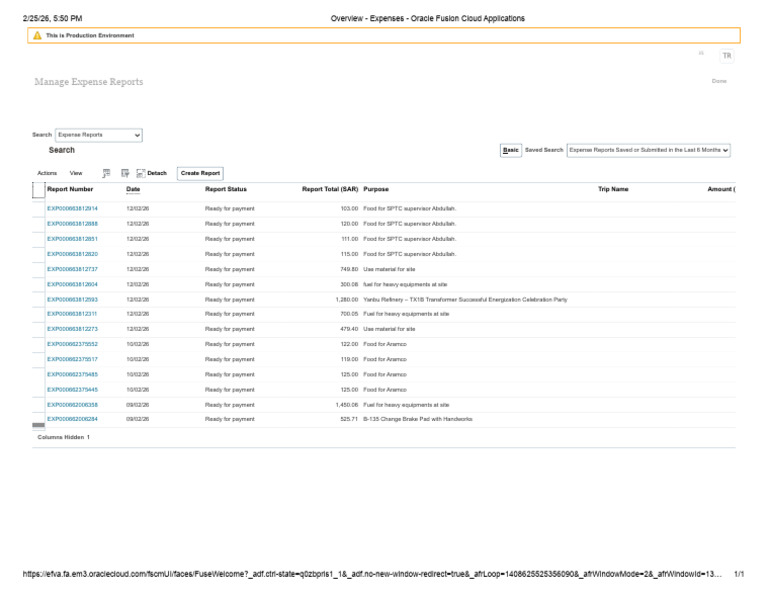Click the 09/02/26 date in the 1,450.06 row
768x594 pixels.
pos(138,405)
